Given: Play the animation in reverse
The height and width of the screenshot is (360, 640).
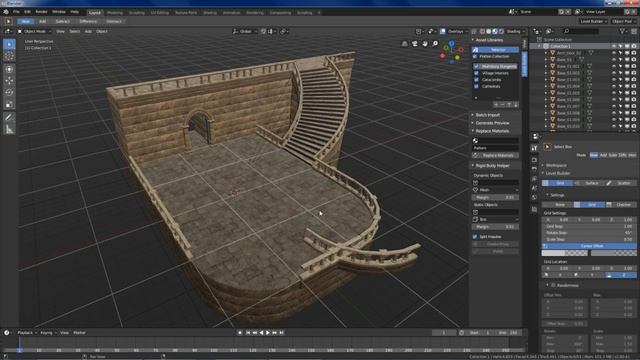Looking at the screenshot, I should point(261,333).
